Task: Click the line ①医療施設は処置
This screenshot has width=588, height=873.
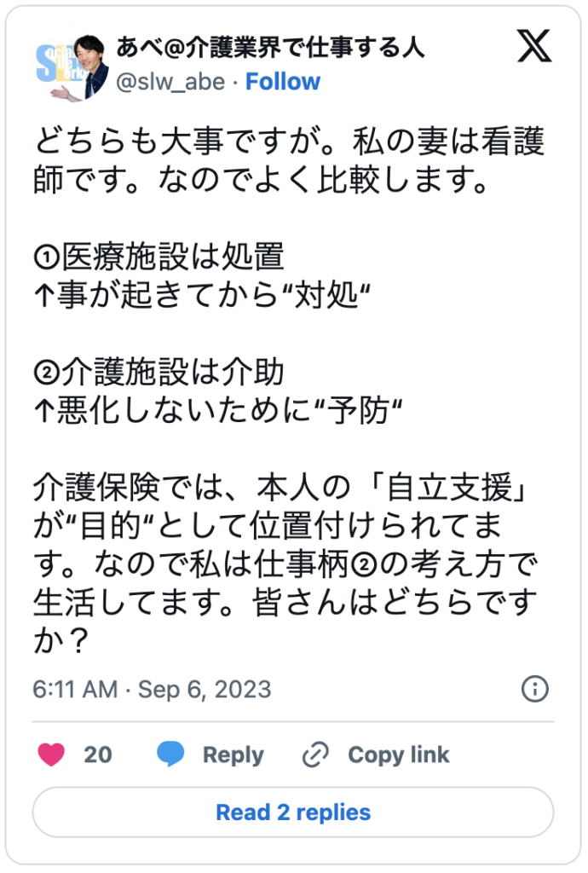Action: 159,257
